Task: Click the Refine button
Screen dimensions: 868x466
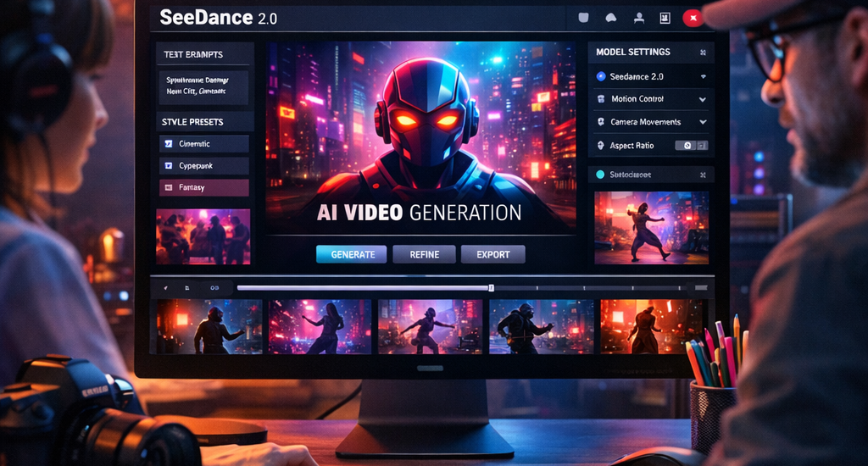Action: [424, 254]
